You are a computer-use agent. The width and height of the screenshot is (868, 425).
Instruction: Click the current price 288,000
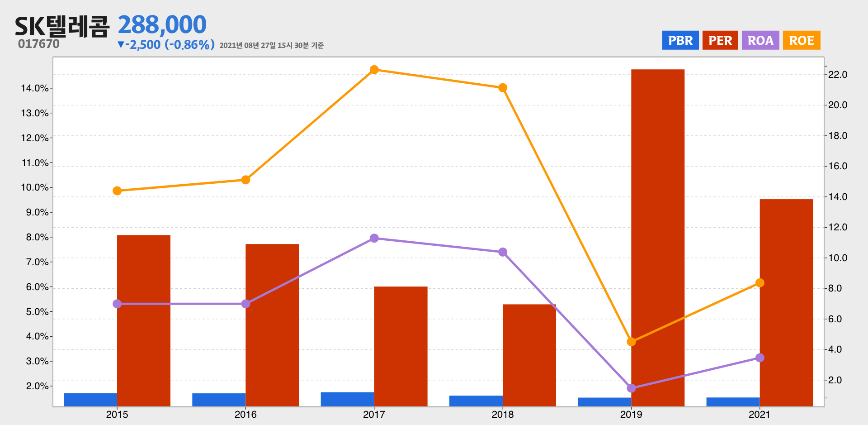pos(162,24)
